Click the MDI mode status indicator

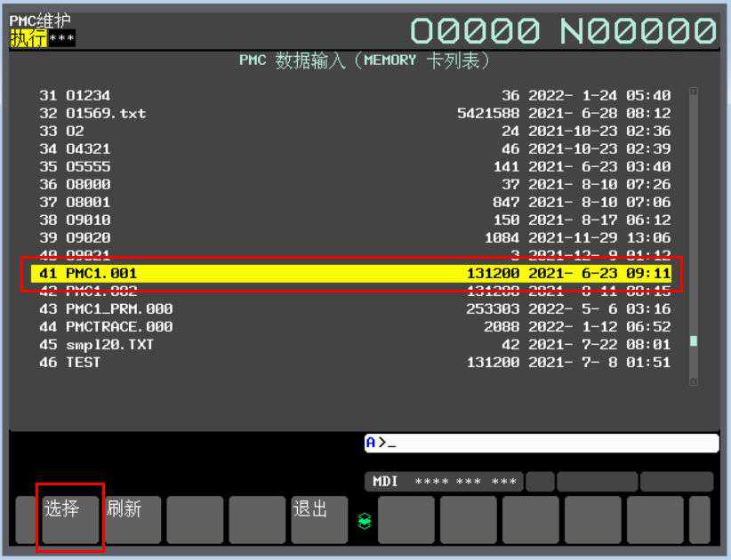coord(385,482)
